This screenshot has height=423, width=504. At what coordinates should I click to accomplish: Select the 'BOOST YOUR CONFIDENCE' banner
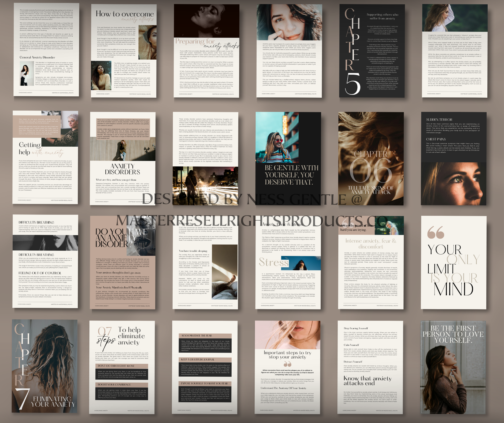(122, 385)
